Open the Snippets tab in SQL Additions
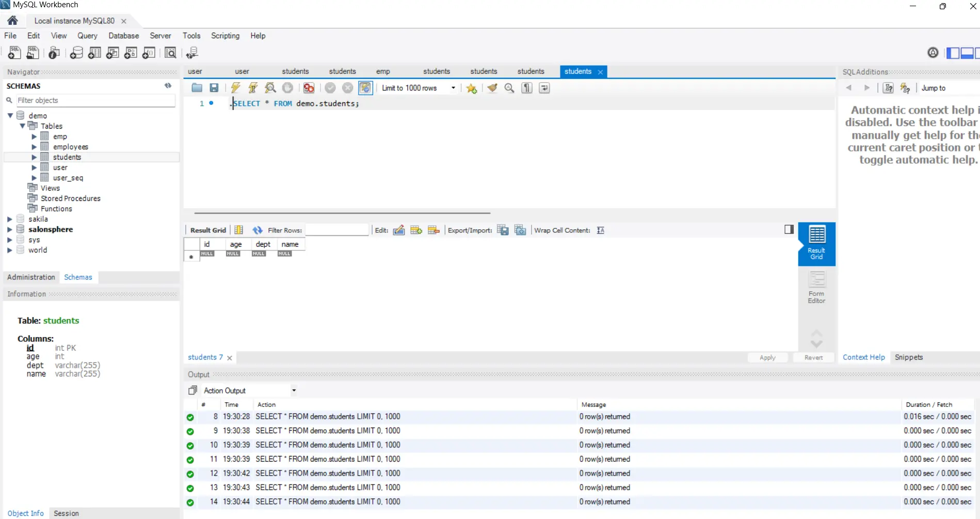The width and height of the screenshot is (980, 519). (x=908, y=357)
